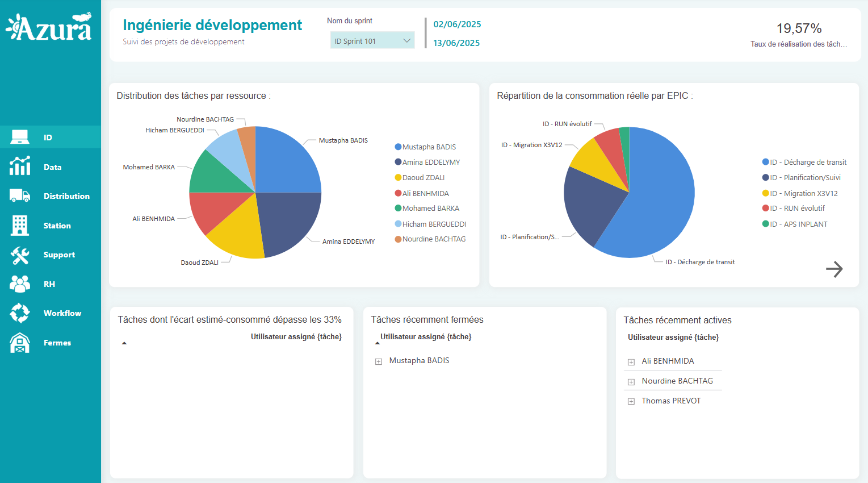The image size is (868, 483).
Task: Sort by Utilisateur assigné in closed tasks
Action: [x=425, y=337]
